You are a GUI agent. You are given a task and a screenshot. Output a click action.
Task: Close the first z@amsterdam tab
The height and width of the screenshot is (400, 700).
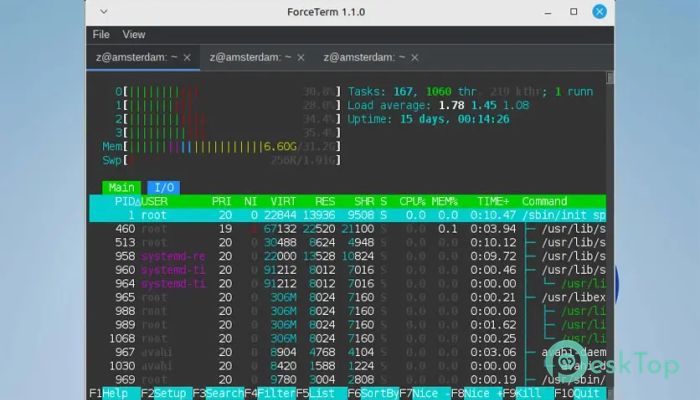(x=187, y=58)
